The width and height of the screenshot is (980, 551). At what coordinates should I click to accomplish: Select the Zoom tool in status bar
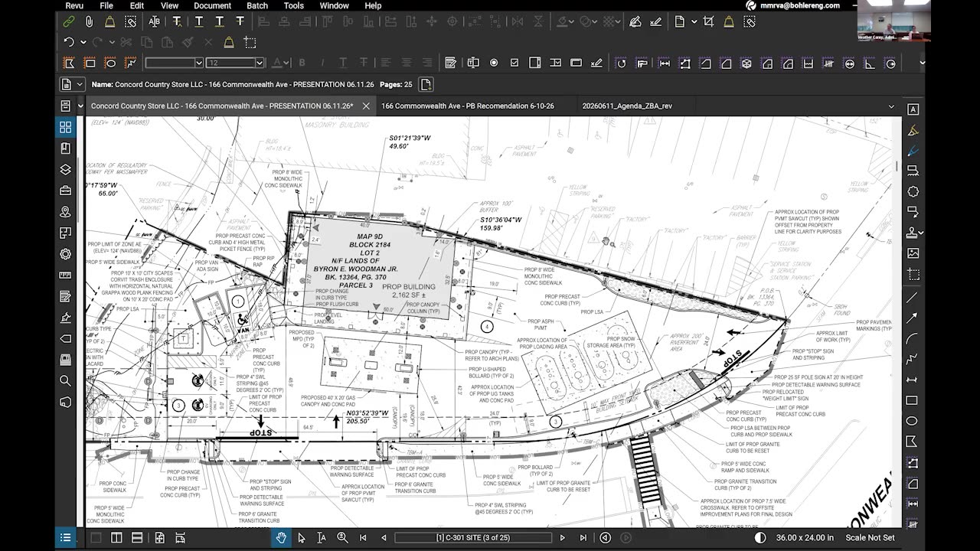click(342, 538)
